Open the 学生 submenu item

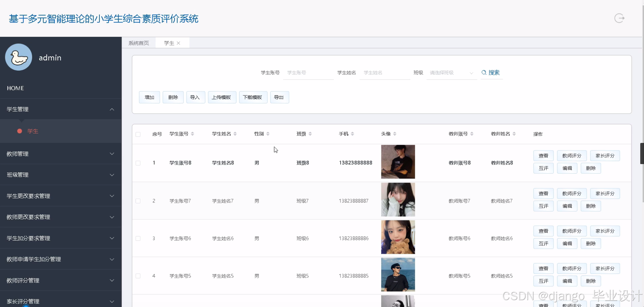point(61,131)
